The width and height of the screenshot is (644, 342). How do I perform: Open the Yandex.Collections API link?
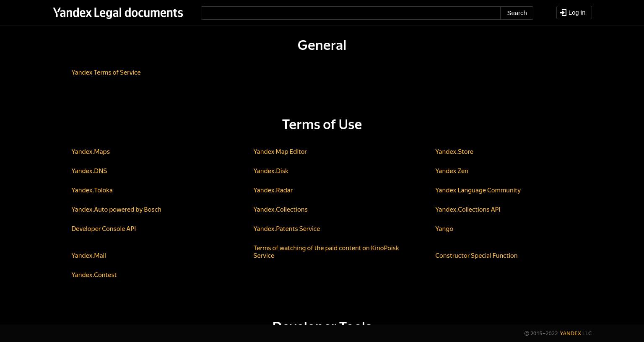click(x=468, y=210)
